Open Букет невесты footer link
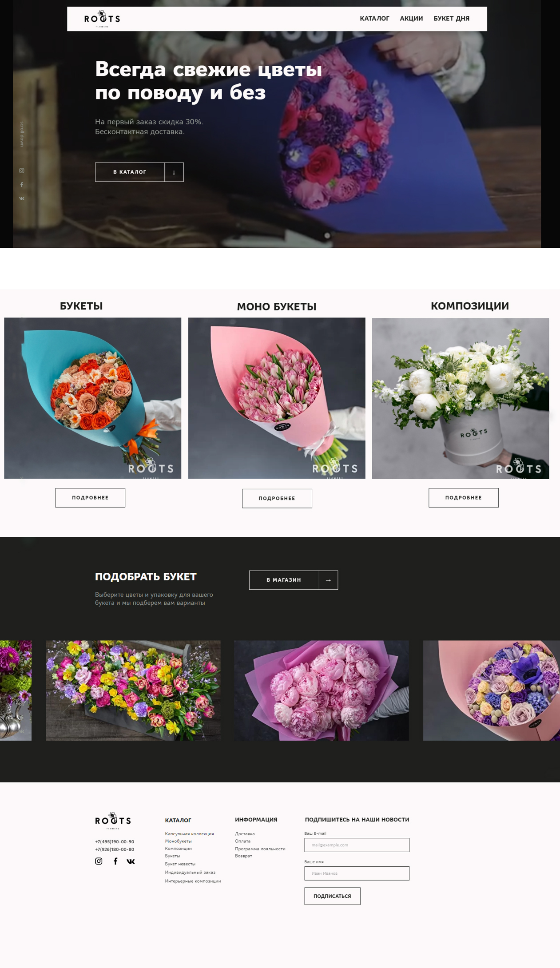The image size is (560, 968). coord(180,864)
